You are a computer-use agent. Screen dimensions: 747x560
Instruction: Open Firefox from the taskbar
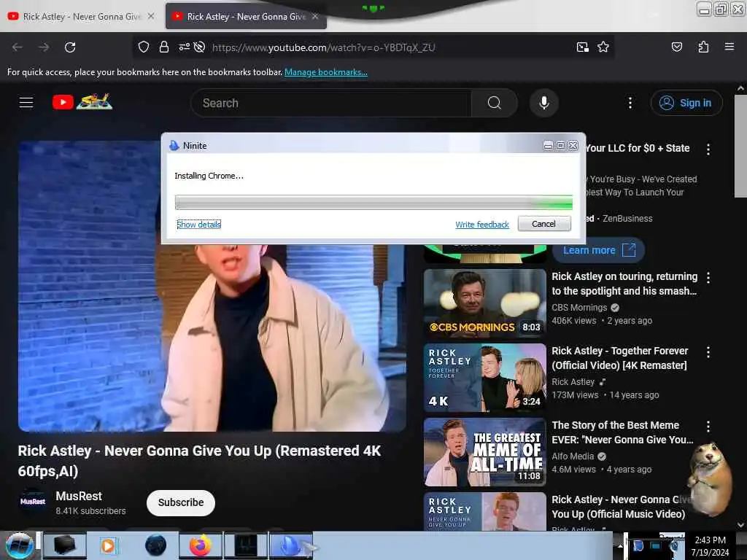tap(200, 545)
